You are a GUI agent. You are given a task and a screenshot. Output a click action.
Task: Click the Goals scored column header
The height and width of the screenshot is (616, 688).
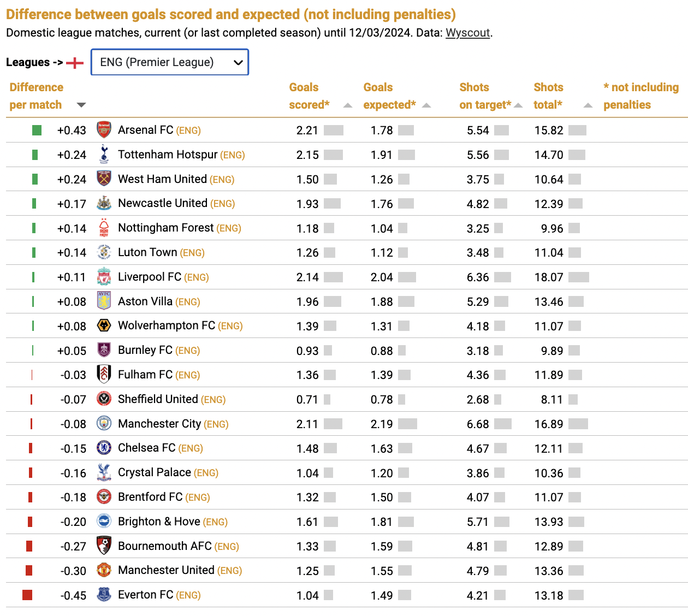tap(309, 96)
